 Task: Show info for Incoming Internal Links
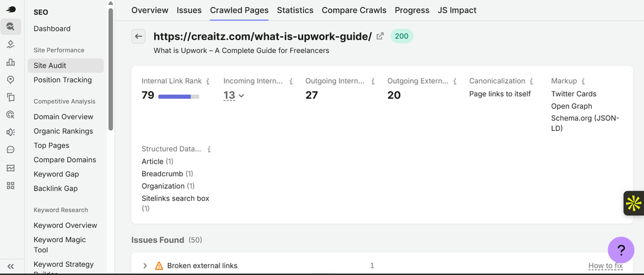coord(291,81)
